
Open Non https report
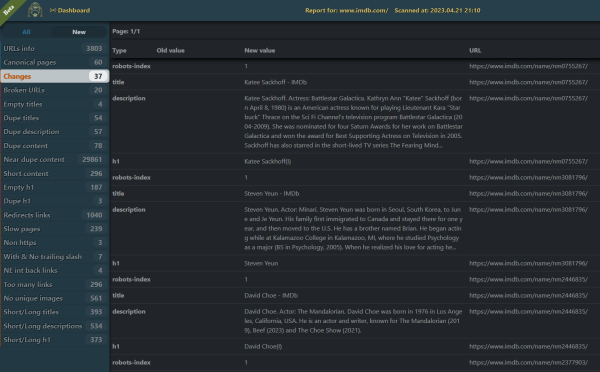pyautogui.click(x=54, y=243)
